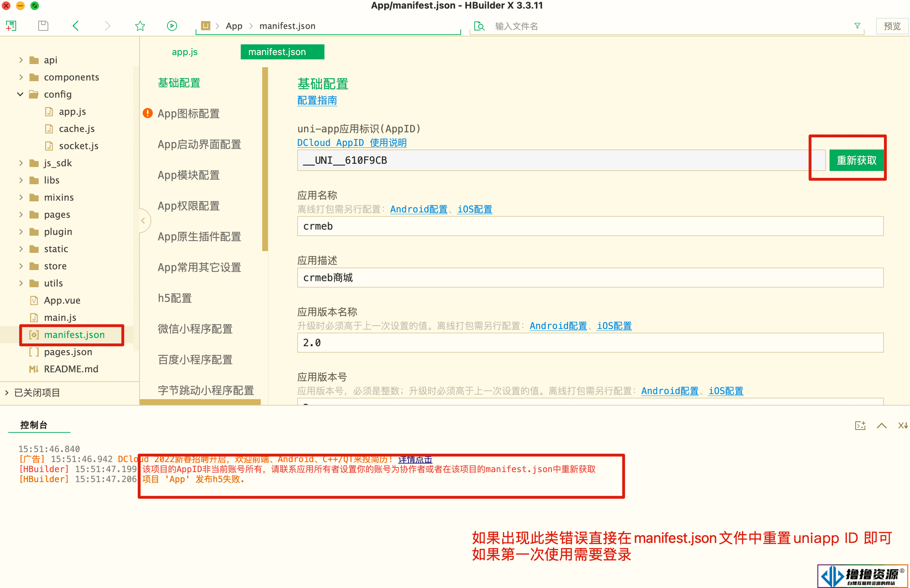This screenshot has width=910, height=588.
Task: Click the 应用名称 field containing crmeb
Action: (590, 226)
